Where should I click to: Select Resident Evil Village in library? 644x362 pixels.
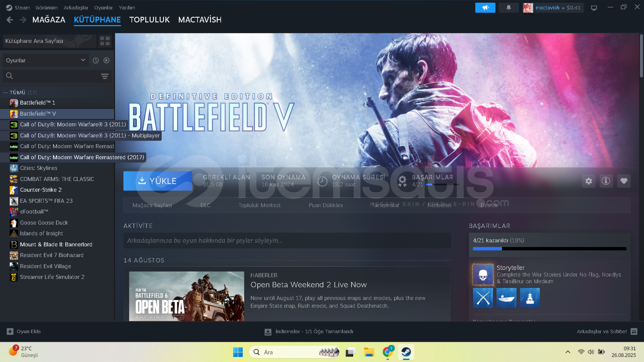[57, 266]
